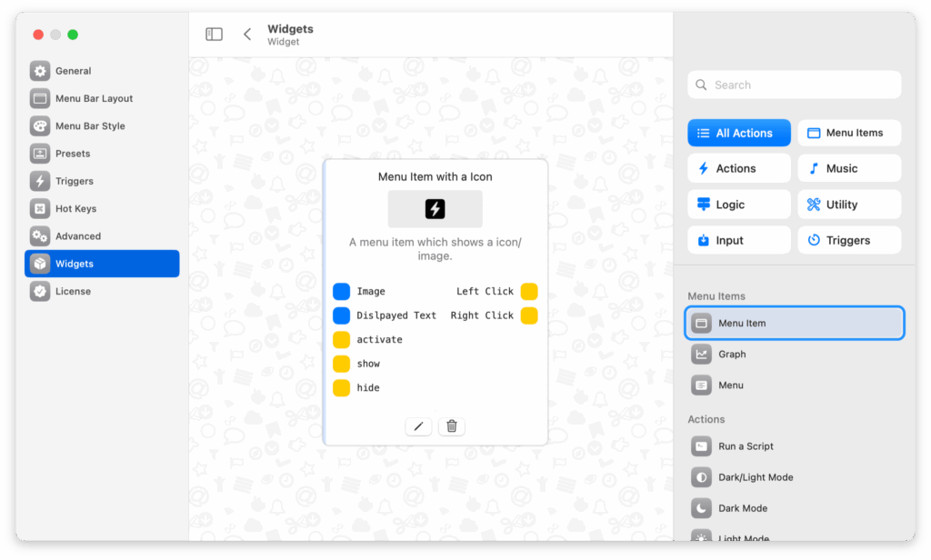Click the pencil edit icon on widget card
This screenshot has height=560, width=931.
[x=418, y=426]
